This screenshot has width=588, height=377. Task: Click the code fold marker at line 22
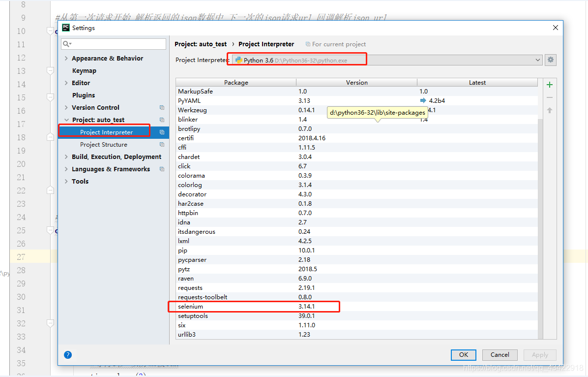click(x=50, y=190)
